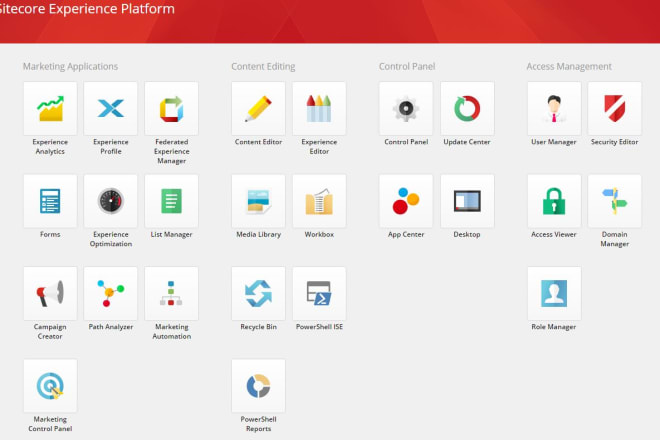Click the 'App Center' text label
660x440 pixels.
[x=406, y=235]
